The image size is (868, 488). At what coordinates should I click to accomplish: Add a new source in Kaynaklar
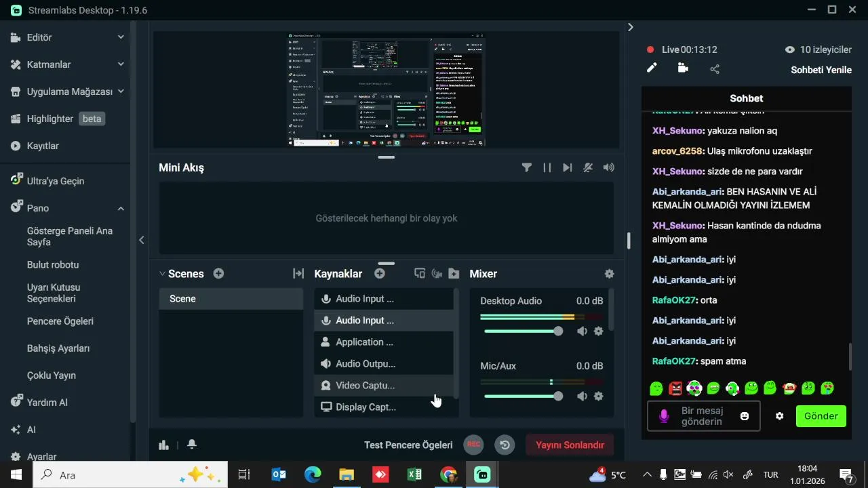pyautogui.click(x=380, y=274)
